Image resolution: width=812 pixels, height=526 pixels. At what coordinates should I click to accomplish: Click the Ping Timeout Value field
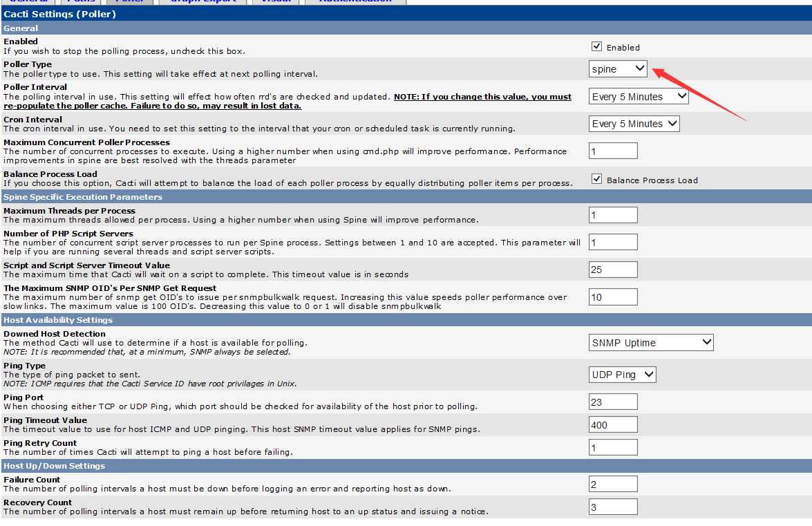coord(613,424)
